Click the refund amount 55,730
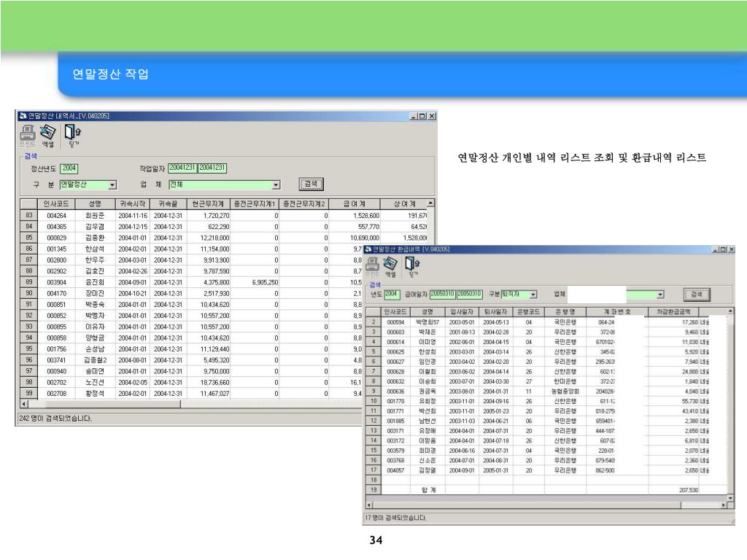Viewport: 747px width, 560px height. click(673, 402)
